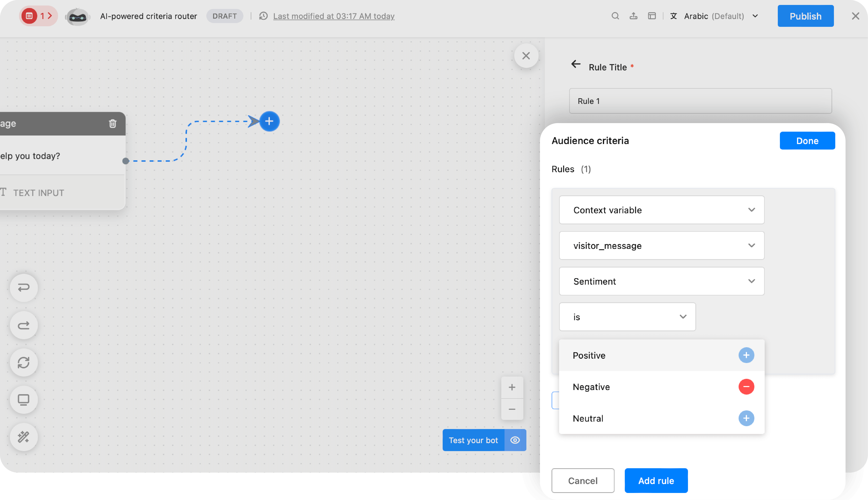Click the back arrow next to Rule Title
Image resolution: width=868 pixels, height=500 pixels.
click(x=576, y=64)
